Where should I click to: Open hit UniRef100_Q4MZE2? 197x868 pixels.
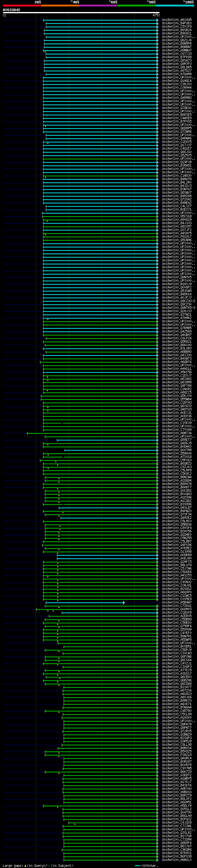tap(177, 518)
